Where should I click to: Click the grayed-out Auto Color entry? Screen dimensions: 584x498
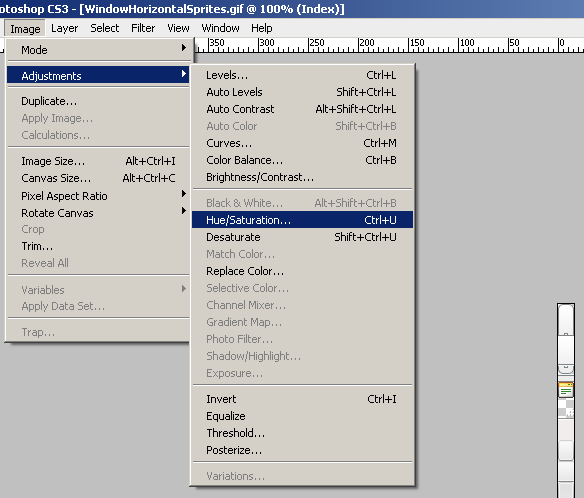[302, 126]
